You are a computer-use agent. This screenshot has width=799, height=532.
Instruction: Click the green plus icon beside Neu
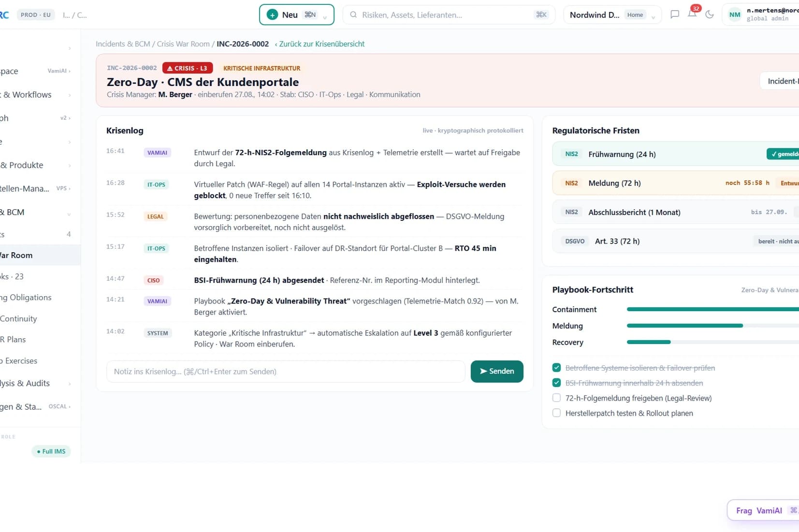pyautogui.click(x=273, y=15)
